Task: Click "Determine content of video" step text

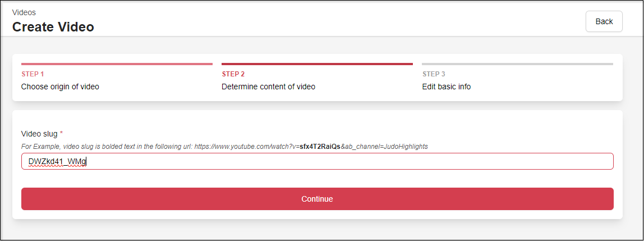Action: tap(268, 87)
